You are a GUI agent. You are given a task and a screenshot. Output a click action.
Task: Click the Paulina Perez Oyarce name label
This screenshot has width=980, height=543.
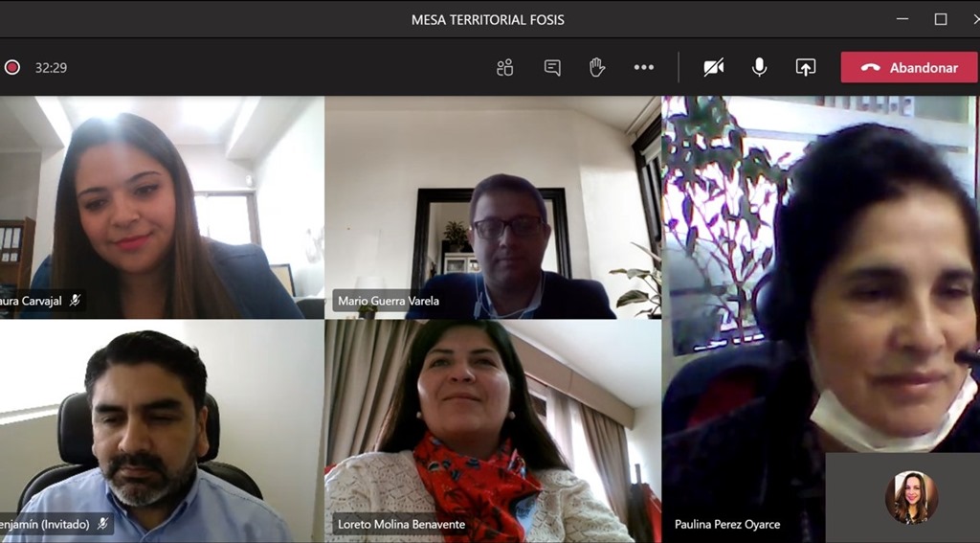click(727, 524)
